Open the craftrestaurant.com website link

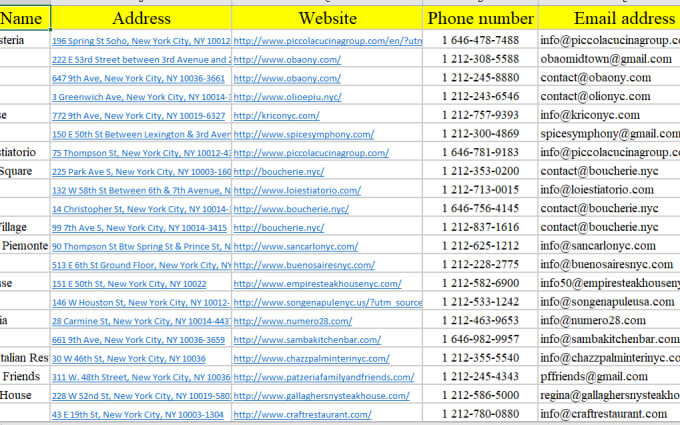[x=302, y=415]
